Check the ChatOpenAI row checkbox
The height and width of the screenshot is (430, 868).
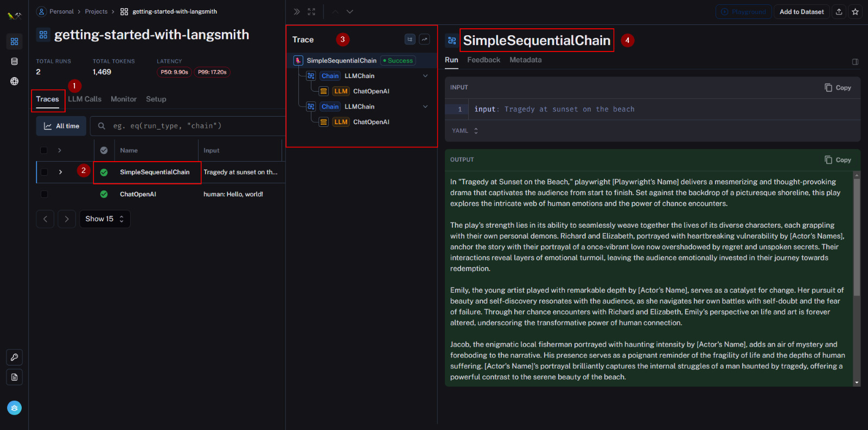pyautogui.click(x=44, y=194)
